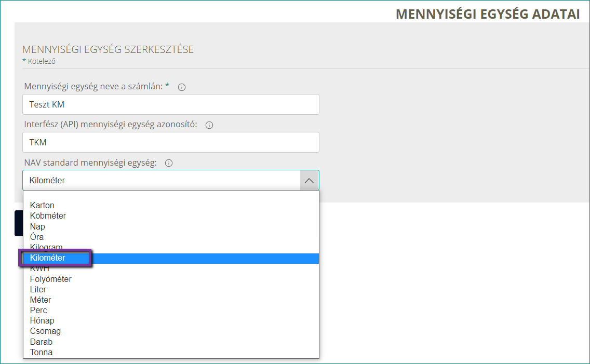Select Köbméter option
This screenshot has height=364, width=590.
(171, 216)
